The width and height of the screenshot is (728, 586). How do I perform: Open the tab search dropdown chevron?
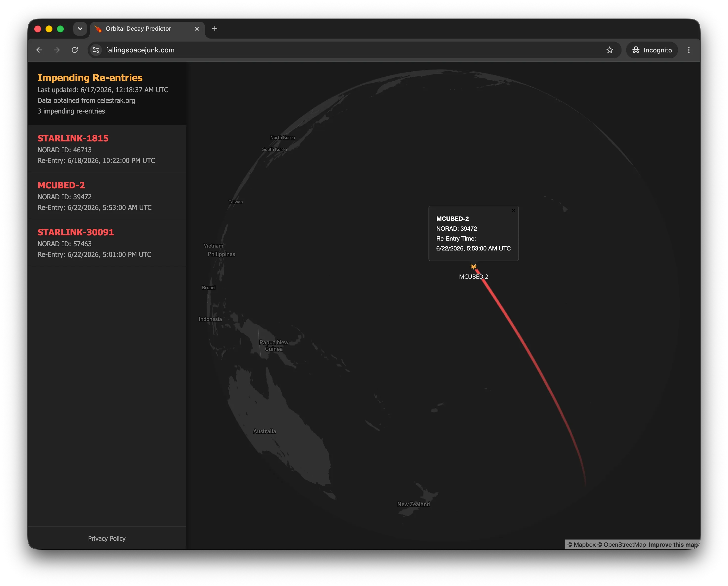pos(80,29)
